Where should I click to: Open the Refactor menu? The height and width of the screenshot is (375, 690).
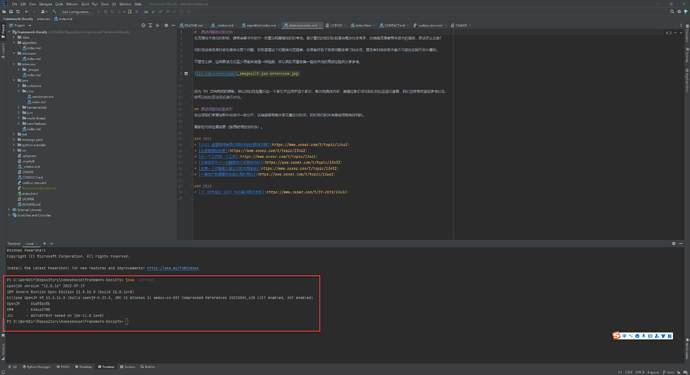click(72, 4)
